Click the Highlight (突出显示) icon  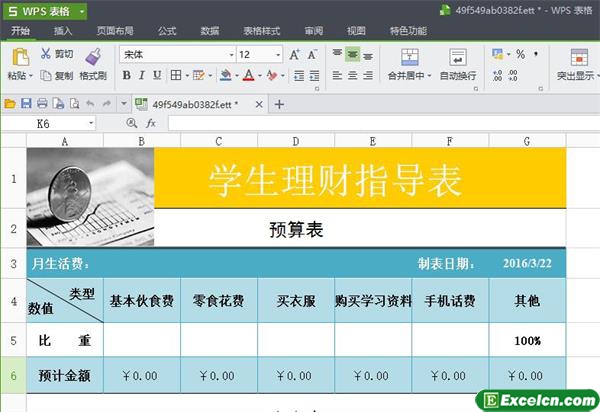click(x=579, y=57)
